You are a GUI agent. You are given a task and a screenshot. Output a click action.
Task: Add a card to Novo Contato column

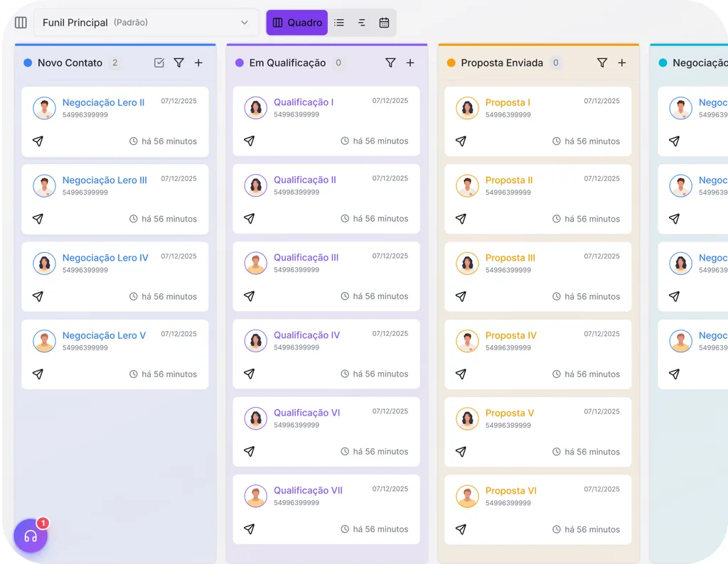198,63
